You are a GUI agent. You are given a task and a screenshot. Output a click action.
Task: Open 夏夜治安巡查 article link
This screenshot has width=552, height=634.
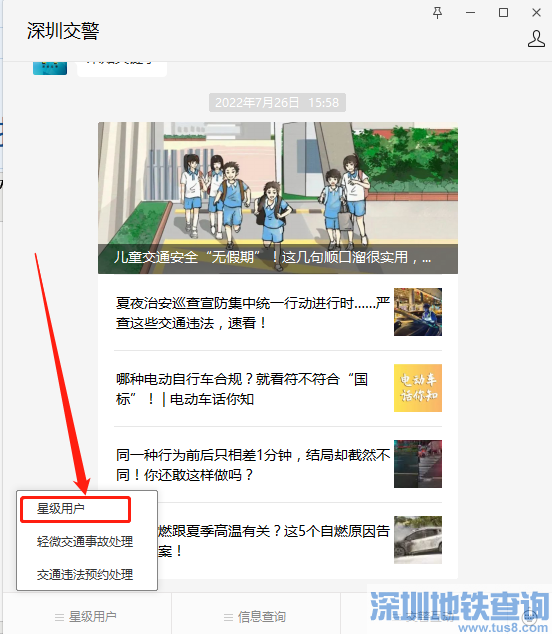tap(253, 313)
